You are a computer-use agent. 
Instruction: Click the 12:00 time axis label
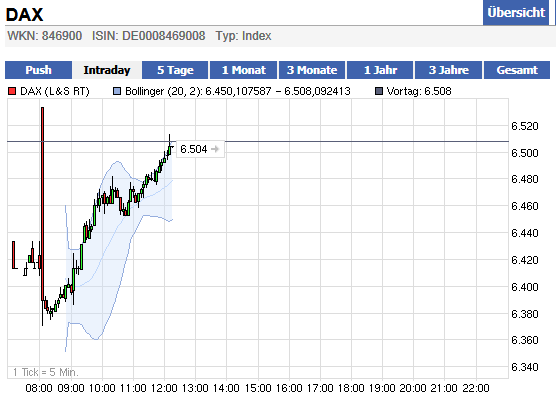tap(165, 388)
